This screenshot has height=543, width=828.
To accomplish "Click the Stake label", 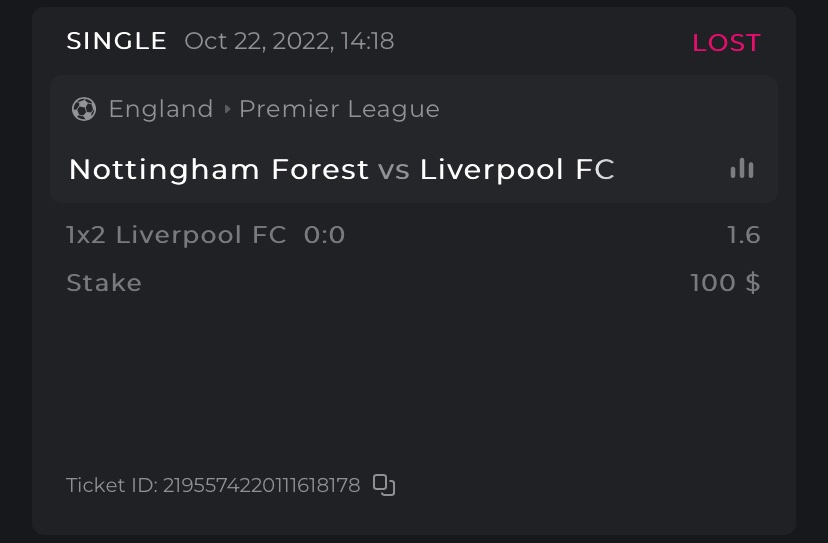I will (x=104, y=283).
